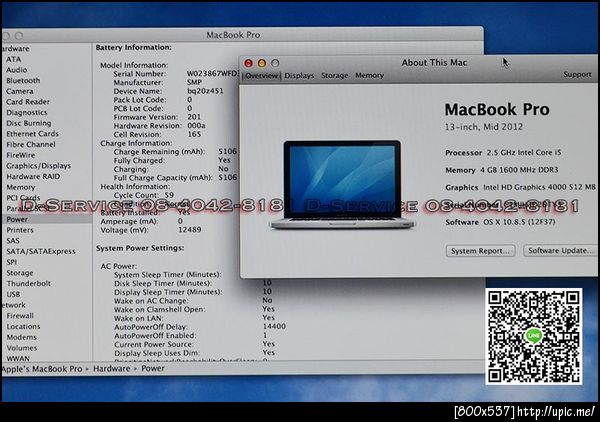Open FireWire hardware section
Image resolution: width=600 pixels, height=422 pixels.
pyautogui.click(x=21, y=155)
